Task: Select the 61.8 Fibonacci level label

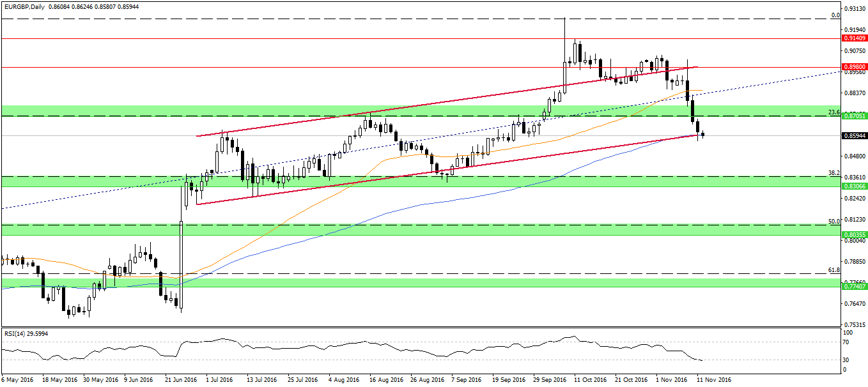Action: point(833,269)
